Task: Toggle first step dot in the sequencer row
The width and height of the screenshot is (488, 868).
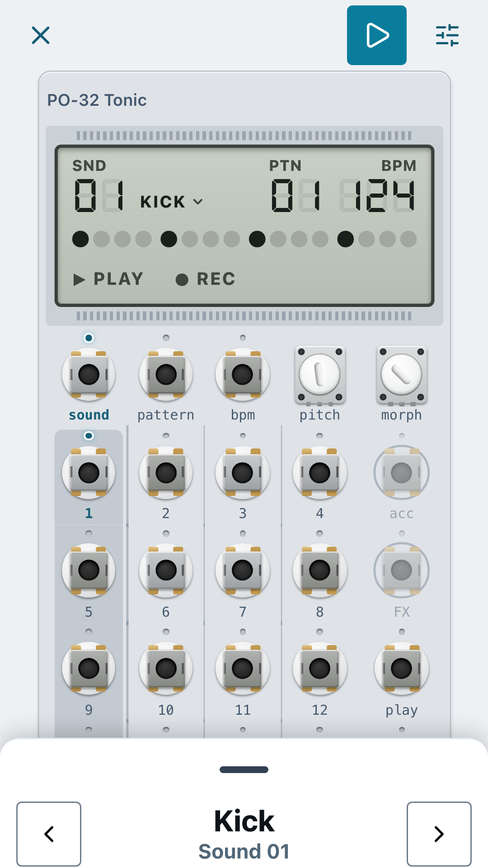Action: 80,239
